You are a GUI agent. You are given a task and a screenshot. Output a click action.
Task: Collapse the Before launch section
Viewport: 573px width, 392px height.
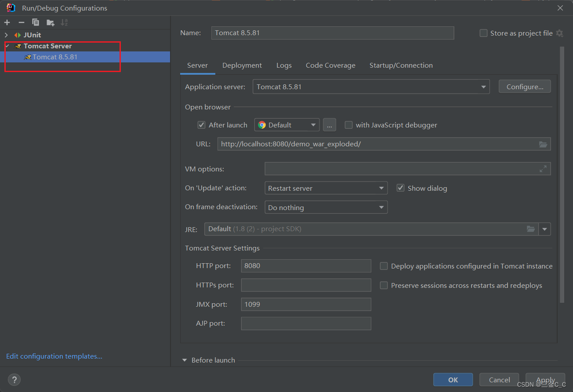[x=185, y=360]
